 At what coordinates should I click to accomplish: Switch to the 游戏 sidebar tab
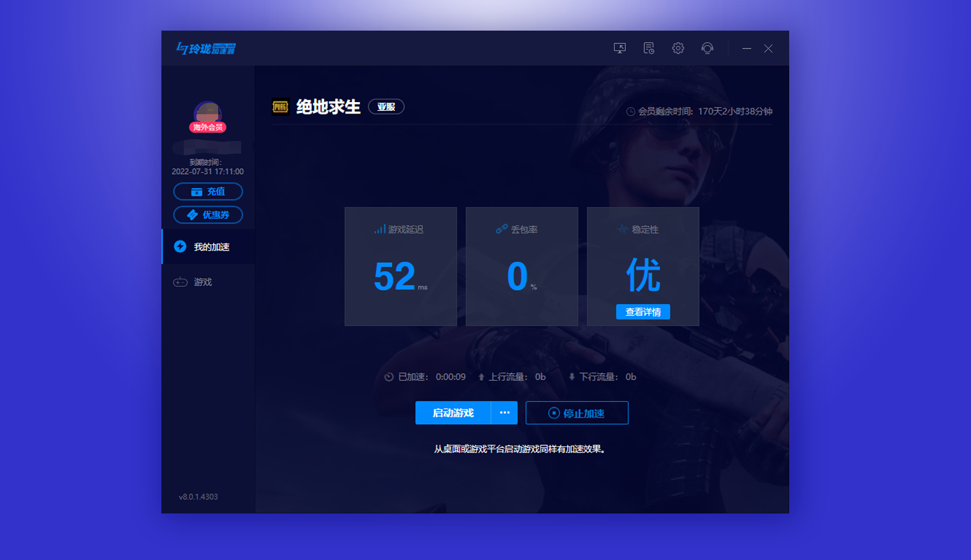tap(203, 282)
